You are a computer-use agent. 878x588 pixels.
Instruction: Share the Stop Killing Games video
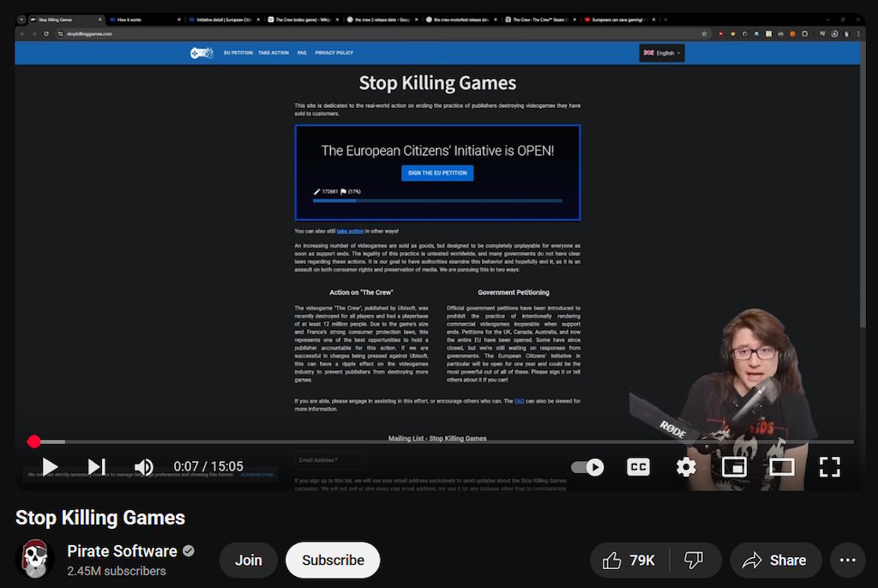775,560
